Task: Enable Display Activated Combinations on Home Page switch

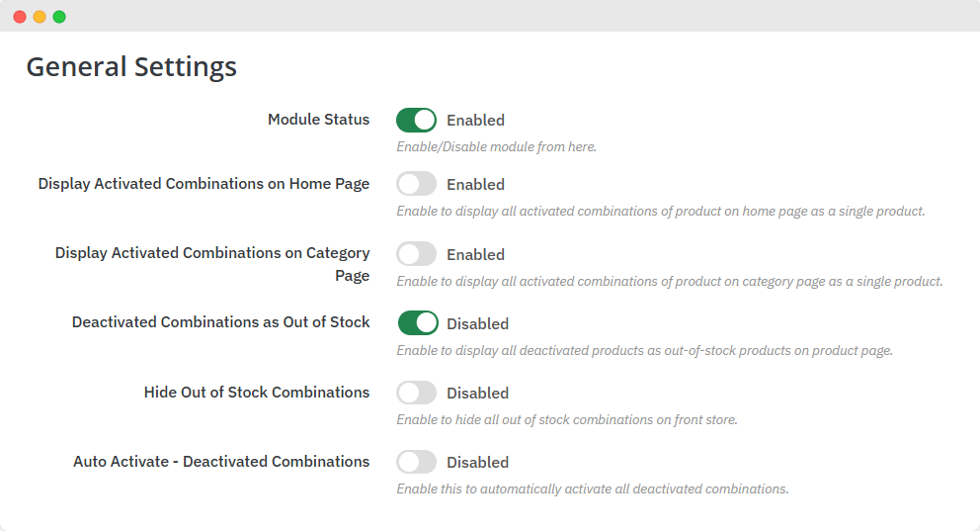Action: pyautogui.click(x=416, y=184)
